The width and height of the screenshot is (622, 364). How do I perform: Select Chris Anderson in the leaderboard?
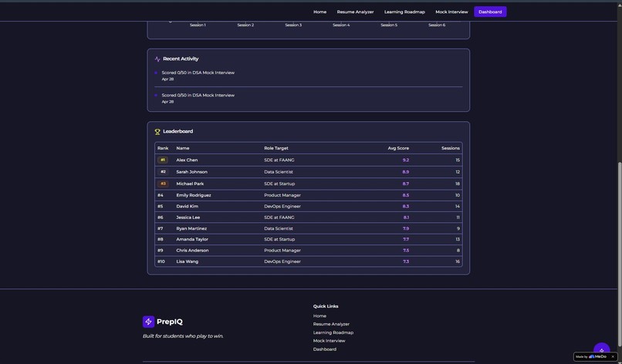pos(192,251)
